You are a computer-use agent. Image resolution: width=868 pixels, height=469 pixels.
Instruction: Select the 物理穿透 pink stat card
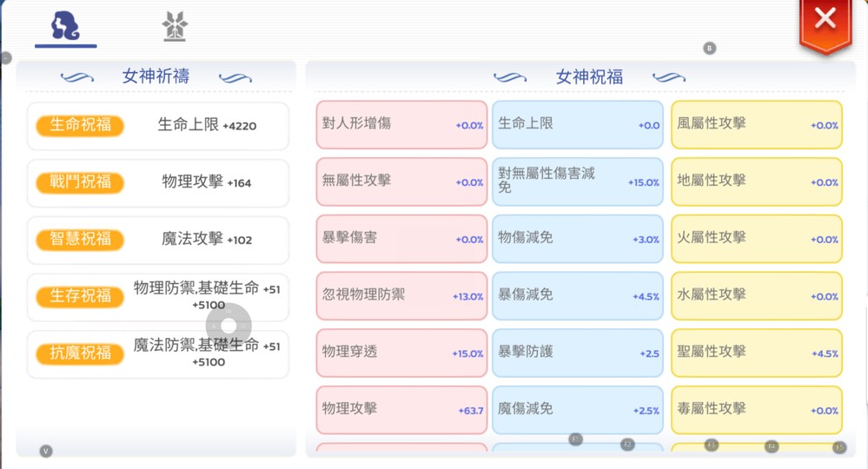(x=401, y=353)
